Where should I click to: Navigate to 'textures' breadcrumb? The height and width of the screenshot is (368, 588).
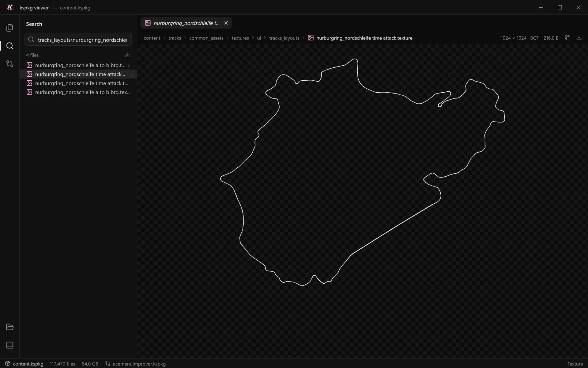[240, 38]
